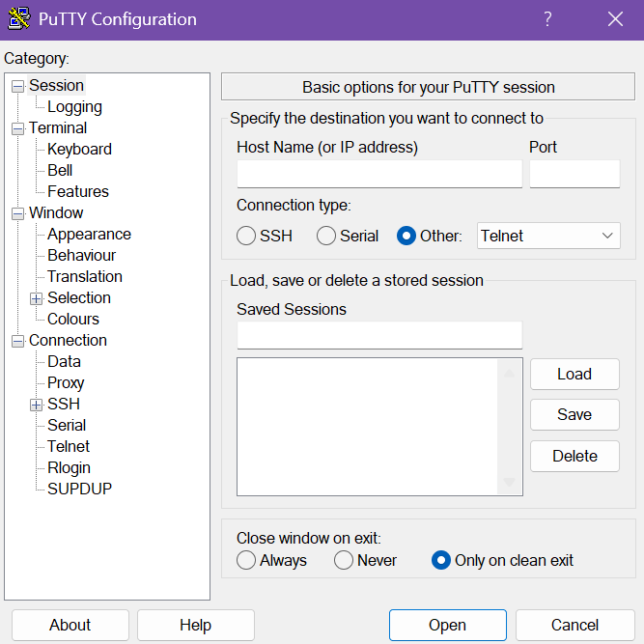Select the SSH connection type radio button
644x644 pixels.
[x=246, y=236]
